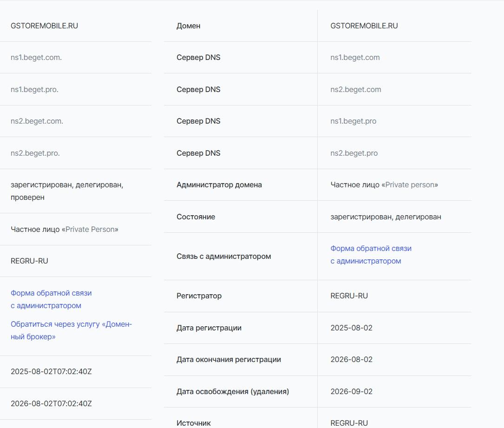Click the Дата регистрации row label
This screenshot has height=428, width=504.
point(209,328)
